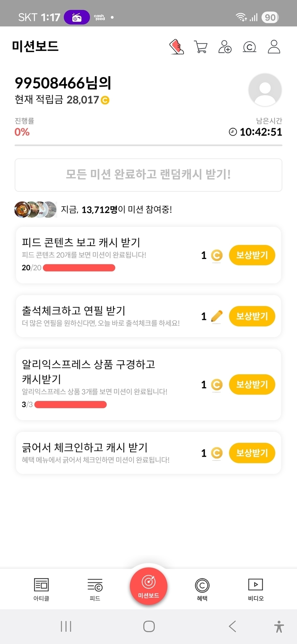Claim reward for feed contents mission
Screen dimensions: 297x644
(x=252, y=255)
